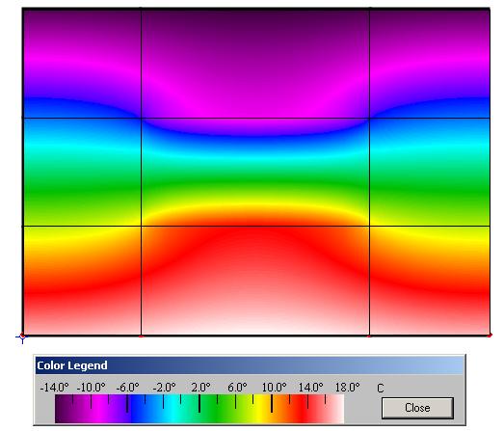The height and width of the screenshot is (431, 504).
Task: Click the C unit label in legend
Action: coord(381,389)
